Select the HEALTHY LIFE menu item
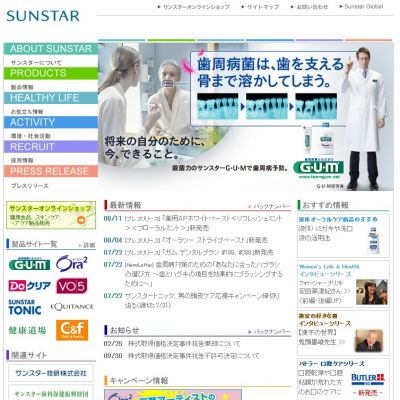 click(51, 98)
